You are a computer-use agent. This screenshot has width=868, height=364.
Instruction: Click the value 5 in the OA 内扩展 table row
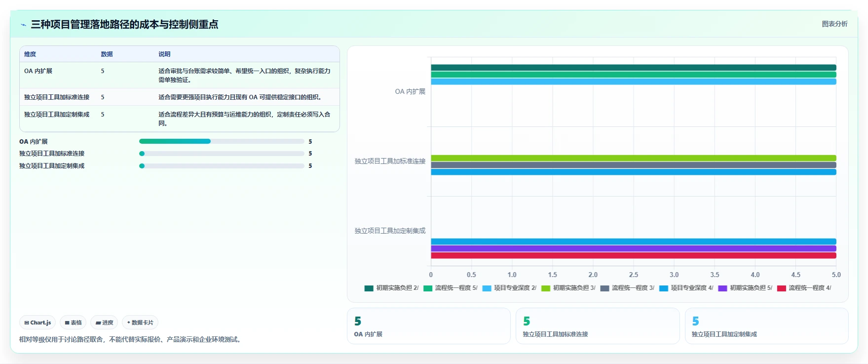click(x=103, y=71)
